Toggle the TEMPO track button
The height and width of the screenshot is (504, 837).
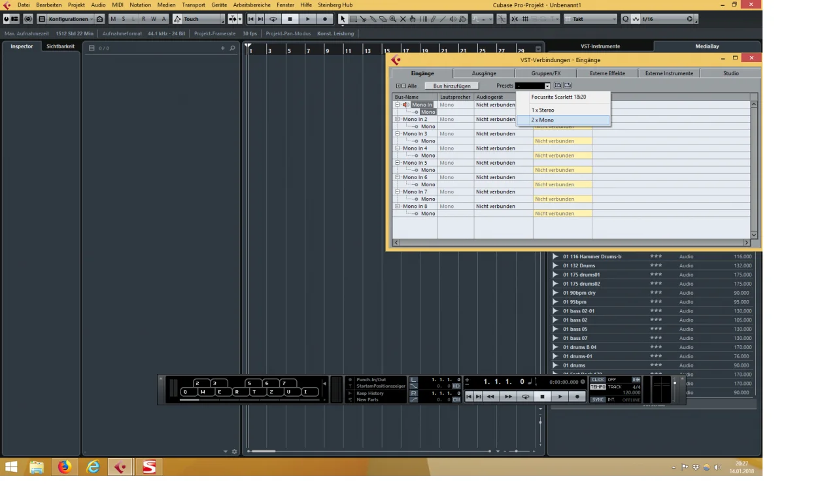click(x=598, y=387)
